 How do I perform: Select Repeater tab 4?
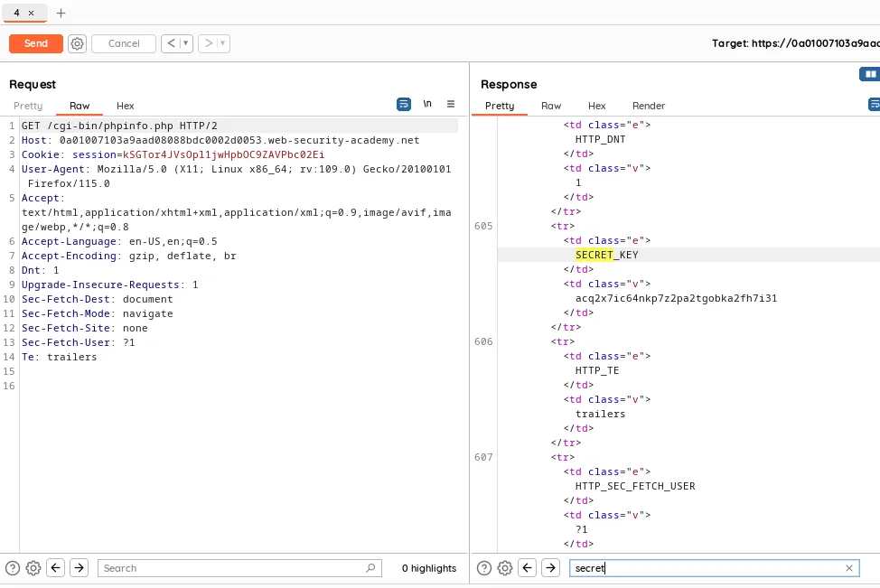click(x=17, y=13)
